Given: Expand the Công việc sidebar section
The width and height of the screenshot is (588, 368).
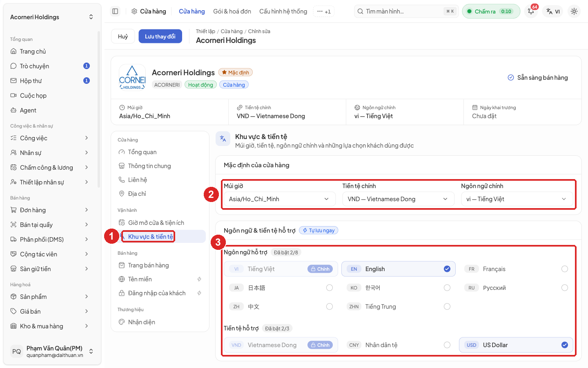Looking at the screenshot, I should (50, 138).
